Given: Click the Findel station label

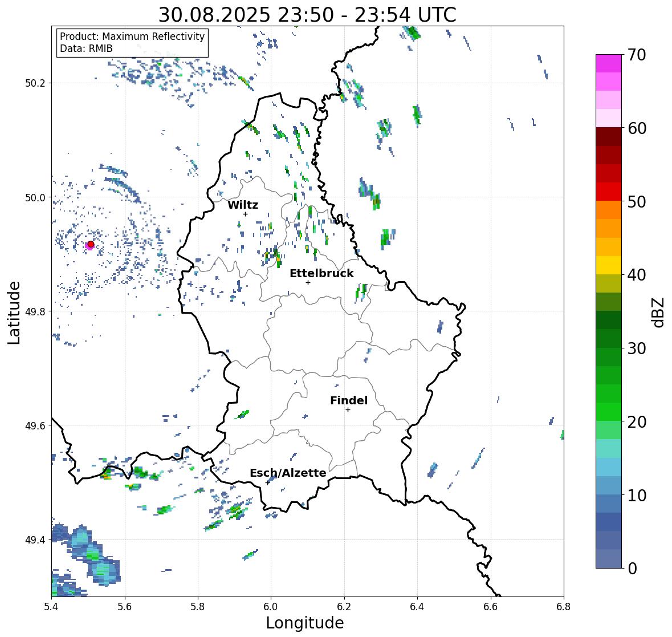Looking at the screenshot, I should [348, 400].
